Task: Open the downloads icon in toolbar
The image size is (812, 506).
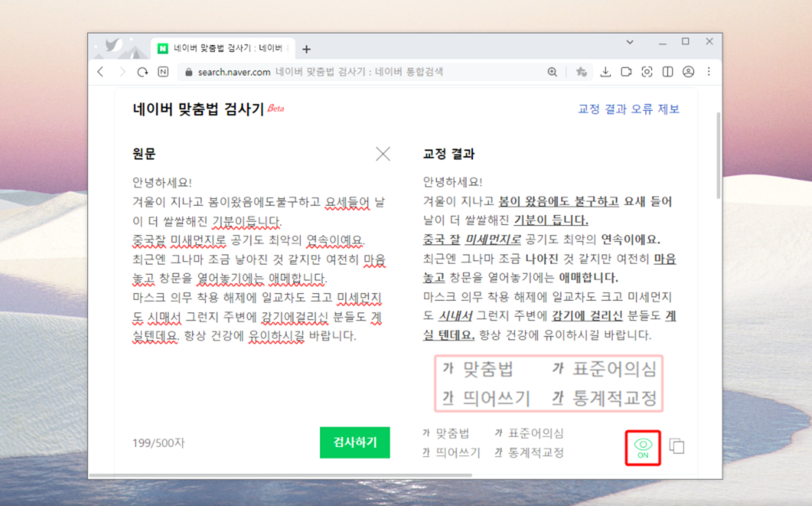Action: (x=605, y=72)
